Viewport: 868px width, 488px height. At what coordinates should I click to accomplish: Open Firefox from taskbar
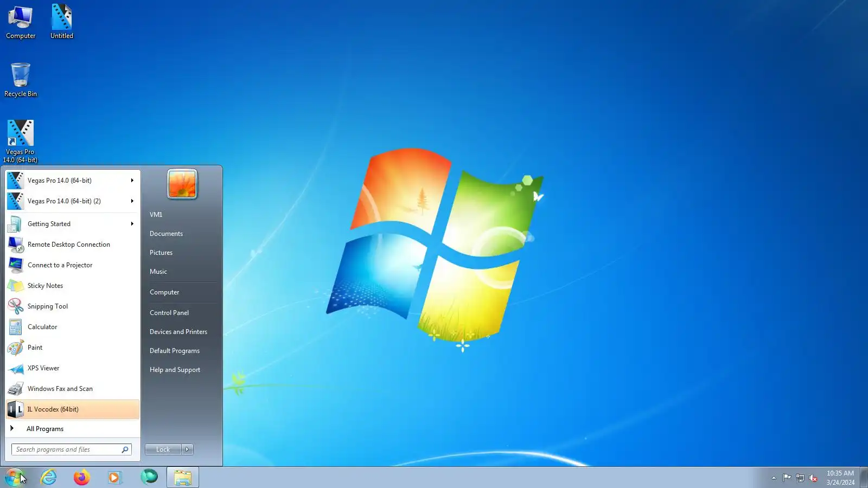tap(82, 477)
